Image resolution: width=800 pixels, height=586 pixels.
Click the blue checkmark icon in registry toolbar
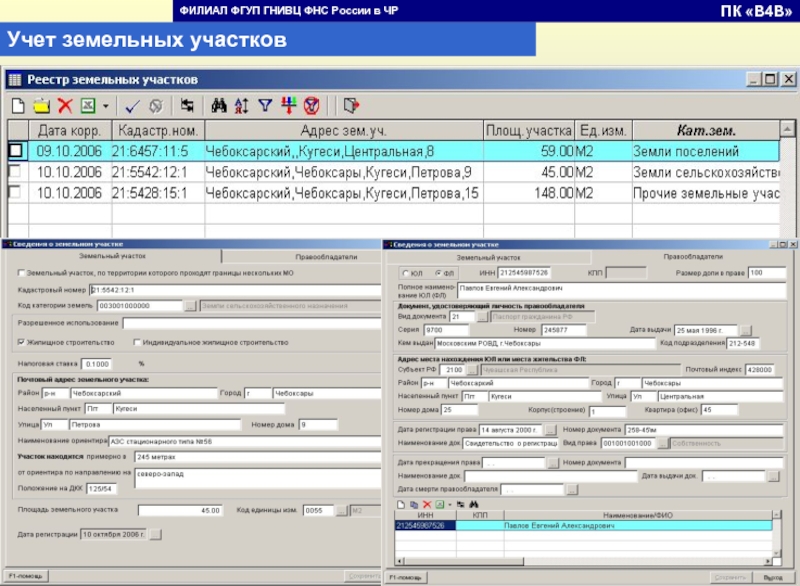tap(131, 105)
